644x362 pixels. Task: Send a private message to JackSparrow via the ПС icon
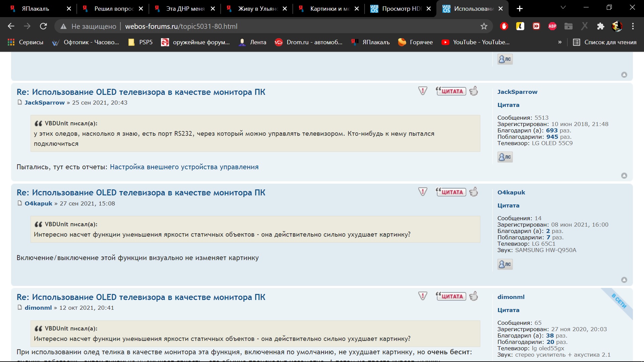click(x=505, y=157)
